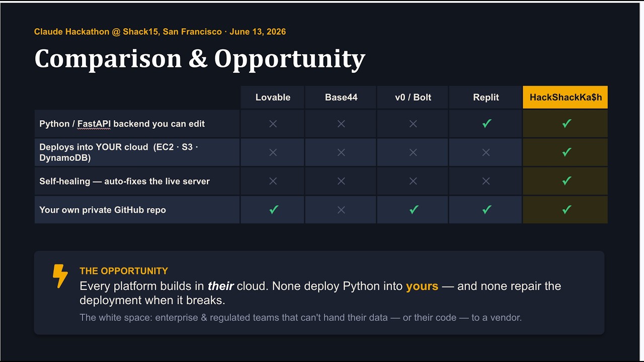
Task: Click the Claude Hackathon @ Shack15 date line
Action: click(160, 32)
